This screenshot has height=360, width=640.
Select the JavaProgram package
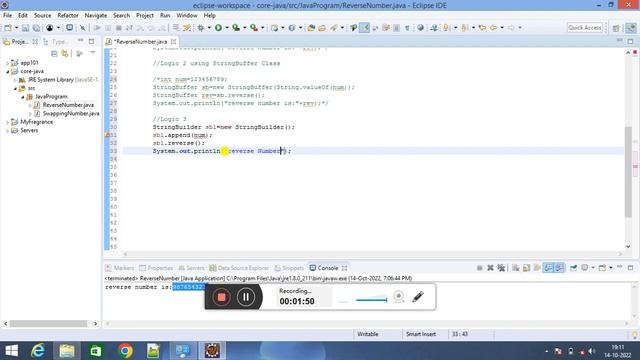pos(51,97)
